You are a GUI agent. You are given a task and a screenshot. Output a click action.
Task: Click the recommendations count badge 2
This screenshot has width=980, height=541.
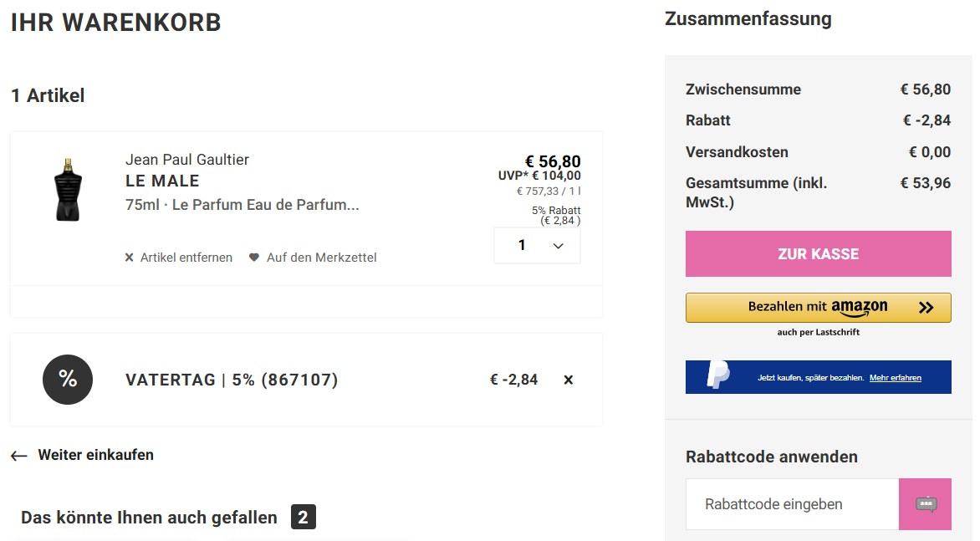click(x=303, y=518)
